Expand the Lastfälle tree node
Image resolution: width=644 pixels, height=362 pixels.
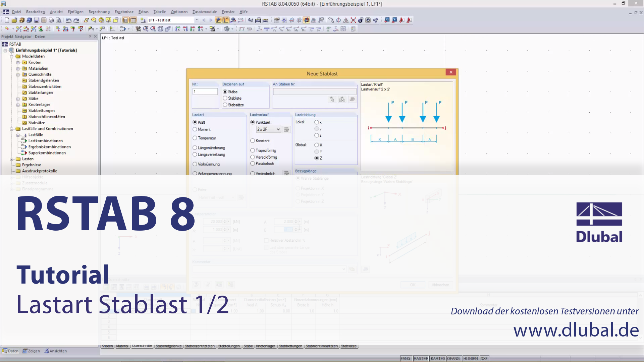pyautogui.click(x=18, y=135)
